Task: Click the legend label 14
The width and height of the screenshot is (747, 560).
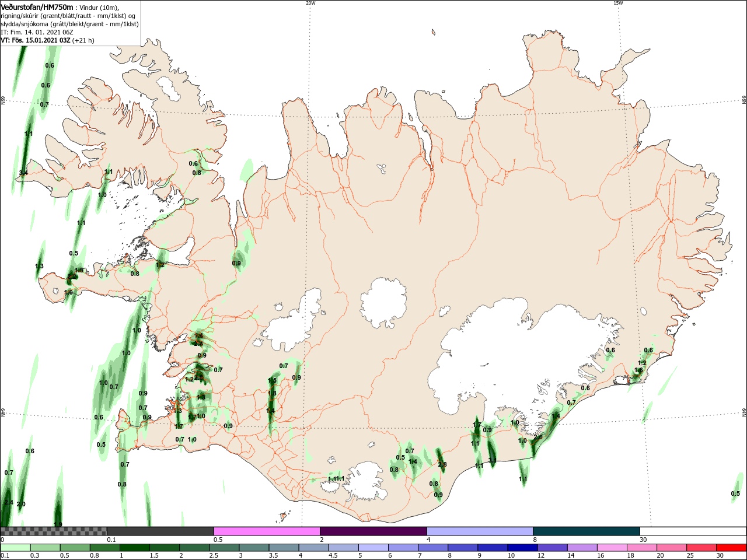Action: pos(571,556)
